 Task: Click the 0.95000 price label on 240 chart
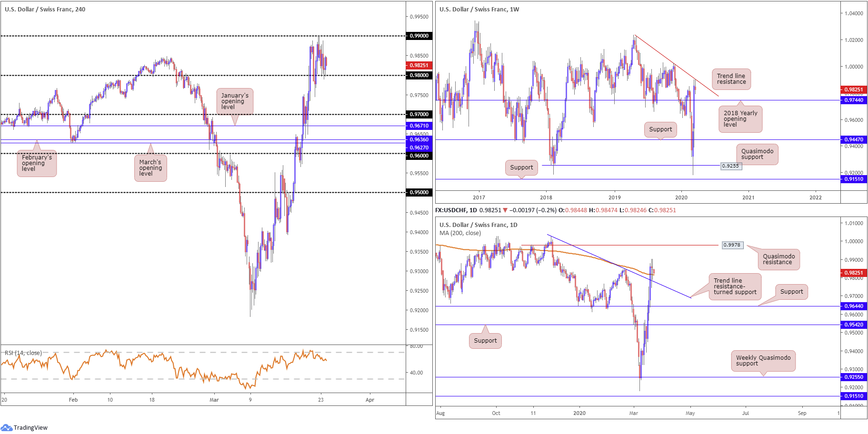419,192
